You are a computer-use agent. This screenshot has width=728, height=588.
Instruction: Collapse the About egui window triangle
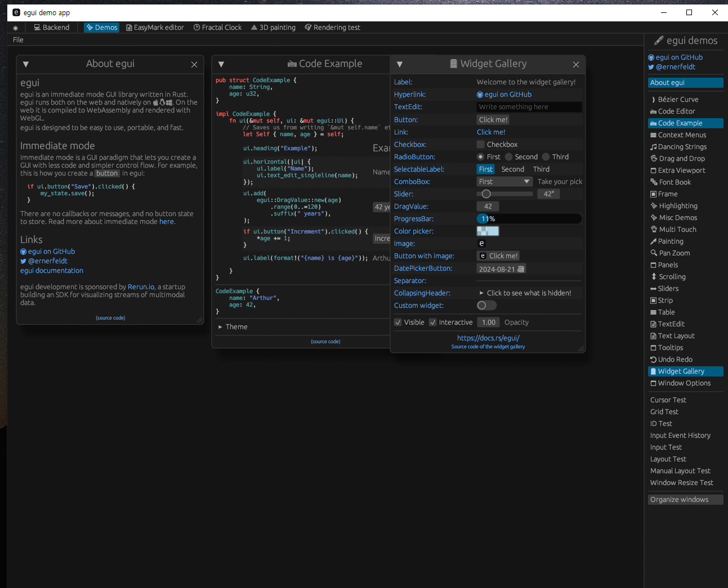[26, 65]
